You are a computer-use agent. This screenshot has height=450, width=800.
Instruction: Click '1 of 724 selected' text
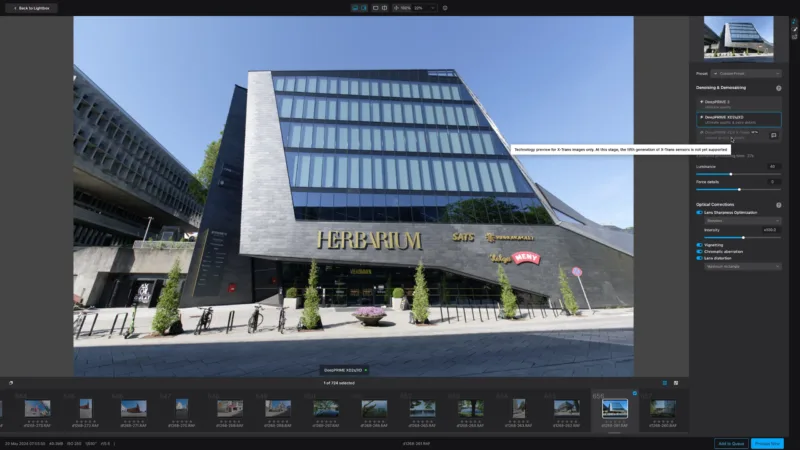tap(339, 383)
